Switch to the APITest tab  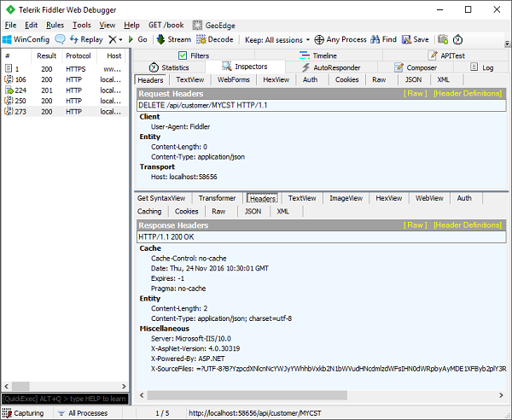click(x=446, y=55)
